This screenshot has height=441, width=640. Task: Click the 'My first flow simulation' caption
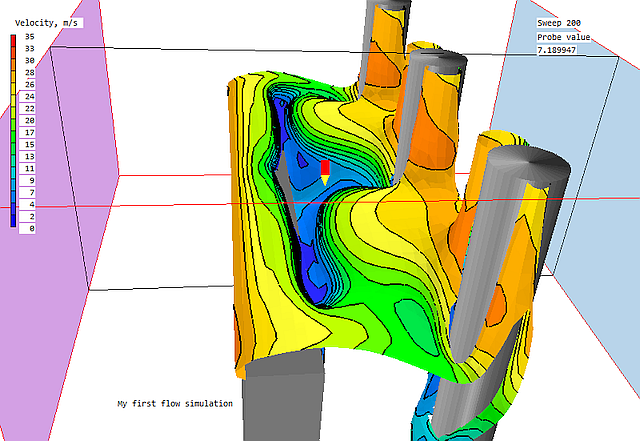coord(175,404)
